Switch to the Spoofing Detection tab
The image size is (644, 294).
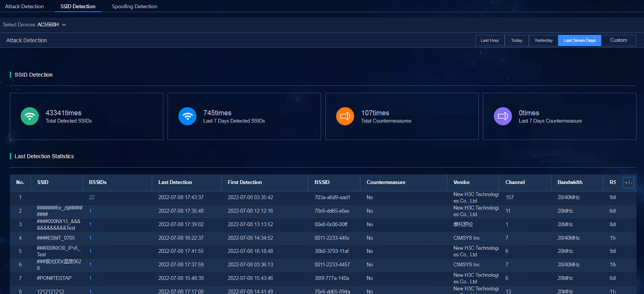134,7
